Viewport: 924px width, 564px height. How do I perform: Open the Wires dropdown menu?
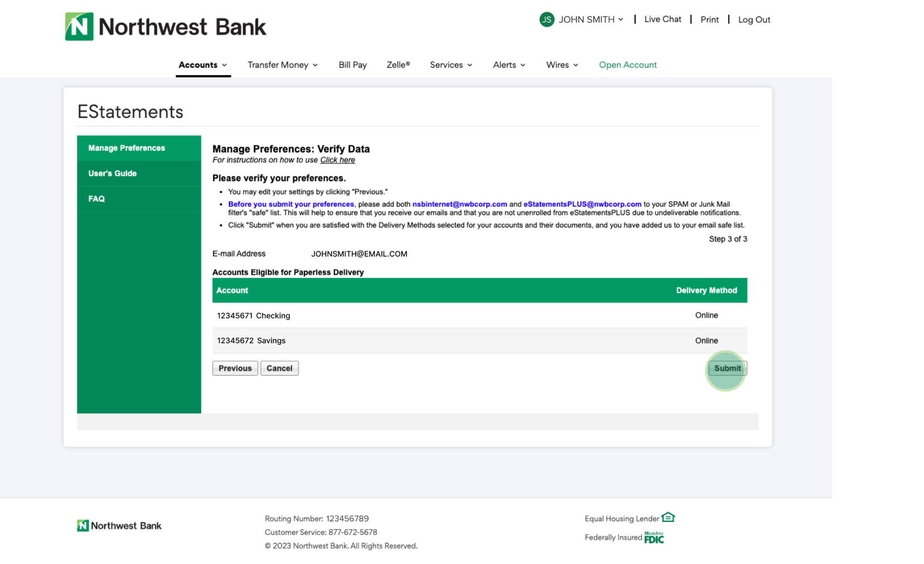pos(562,65)
